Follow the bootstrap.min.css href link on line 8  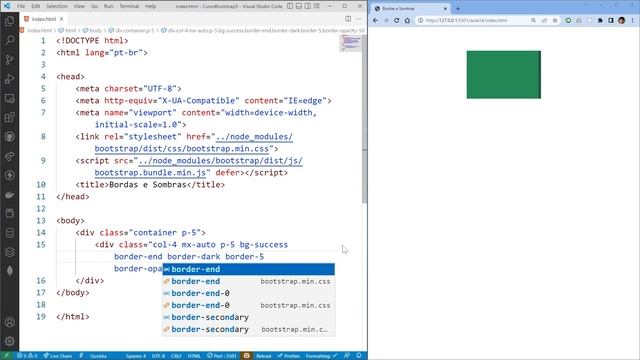click(194, 142)
